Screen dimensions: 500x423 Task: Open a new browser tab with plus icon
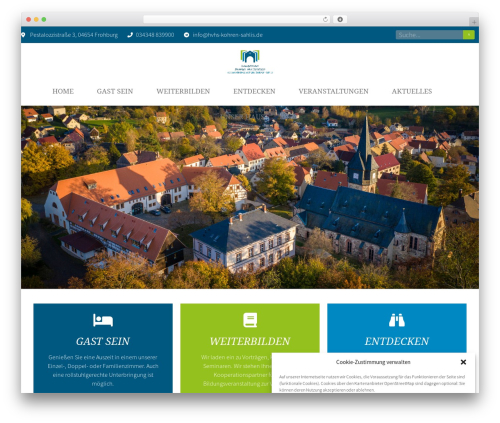[x=474, y=22]
